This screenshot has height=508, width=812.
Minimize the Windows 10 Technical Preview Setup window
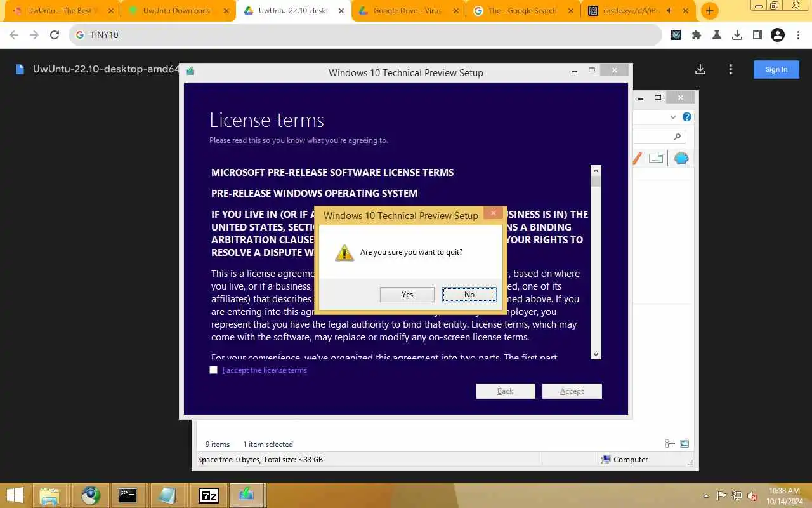coord(575,71)
